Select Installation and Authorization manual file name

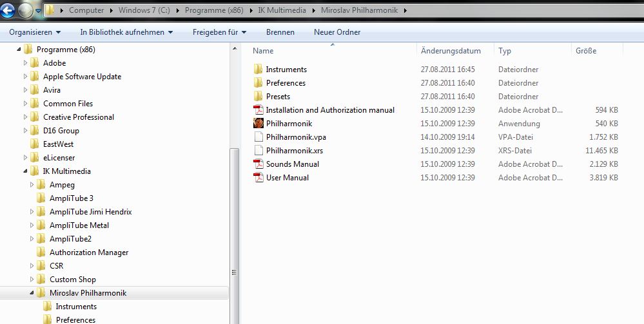pos(330,110)
